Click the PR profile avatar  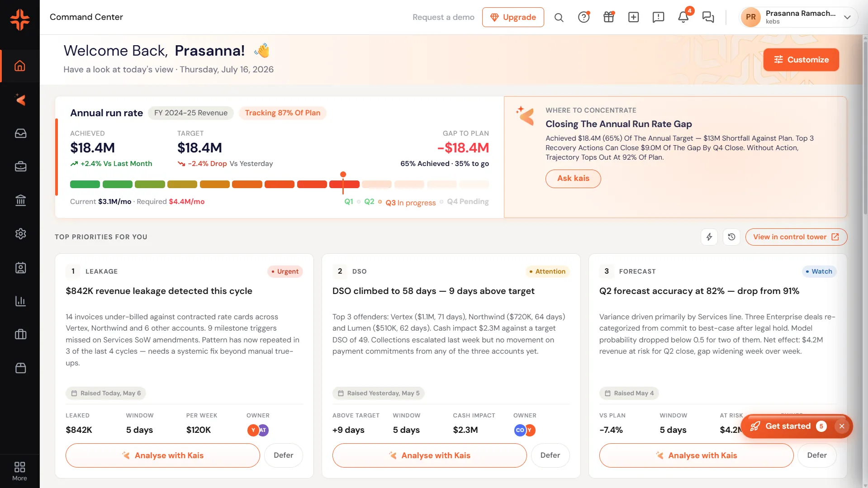click(751, 17)
